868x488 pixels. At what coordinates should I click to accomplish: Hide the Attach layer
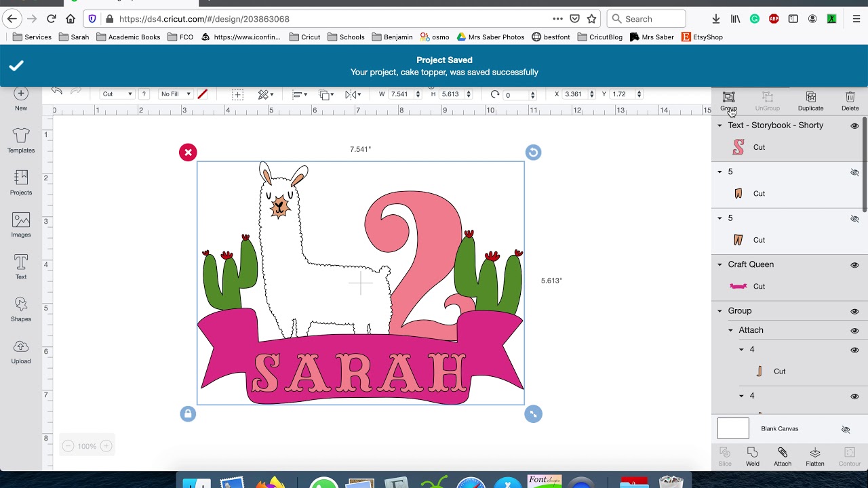[x=854, y=331]
